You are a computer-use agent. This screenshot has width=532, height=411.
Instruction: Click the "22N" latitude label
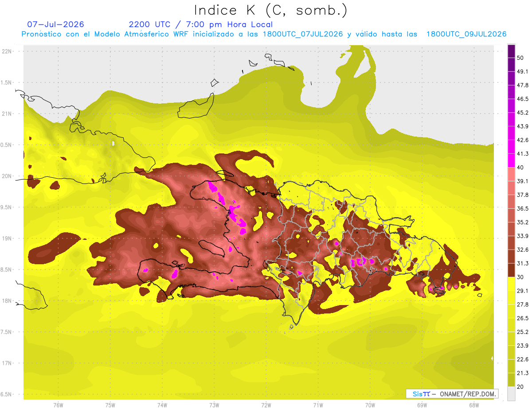(6, 51)
